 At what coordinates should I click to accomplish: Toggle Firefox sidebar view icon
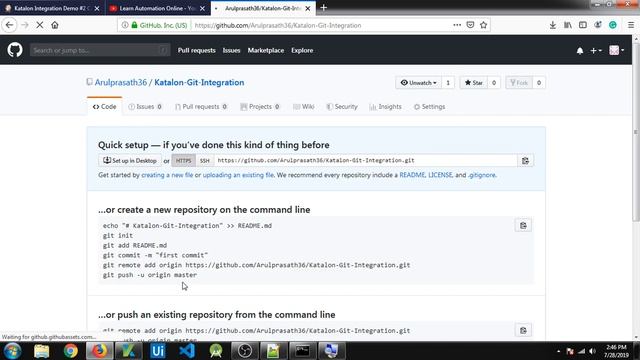[583, 25]
